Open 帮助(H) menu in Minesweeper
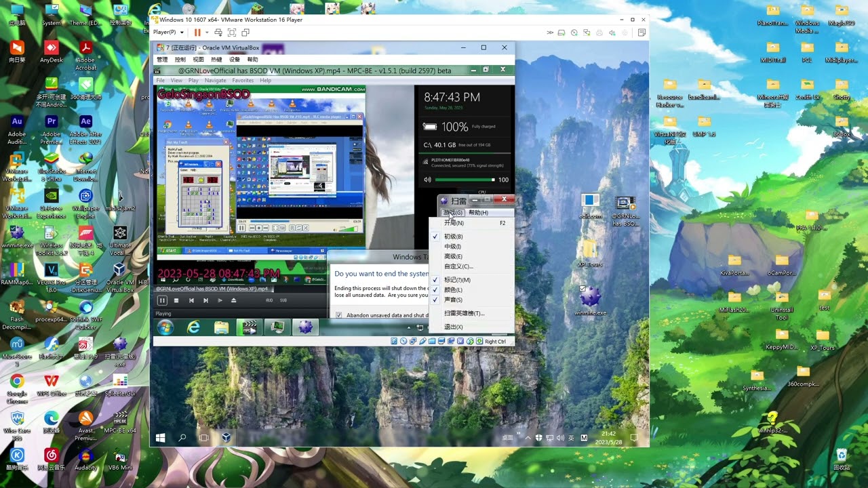868x488 pixels. click(x=478, y=213)
